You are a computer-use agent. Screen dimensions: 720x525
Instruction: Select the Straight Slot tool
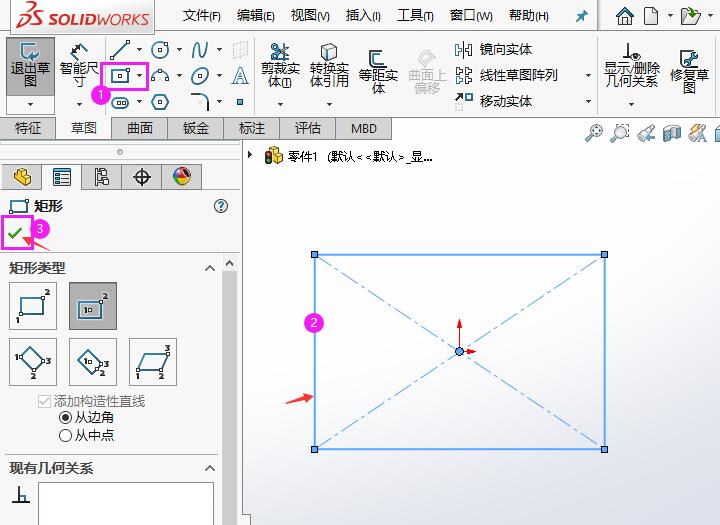[120, 102]
